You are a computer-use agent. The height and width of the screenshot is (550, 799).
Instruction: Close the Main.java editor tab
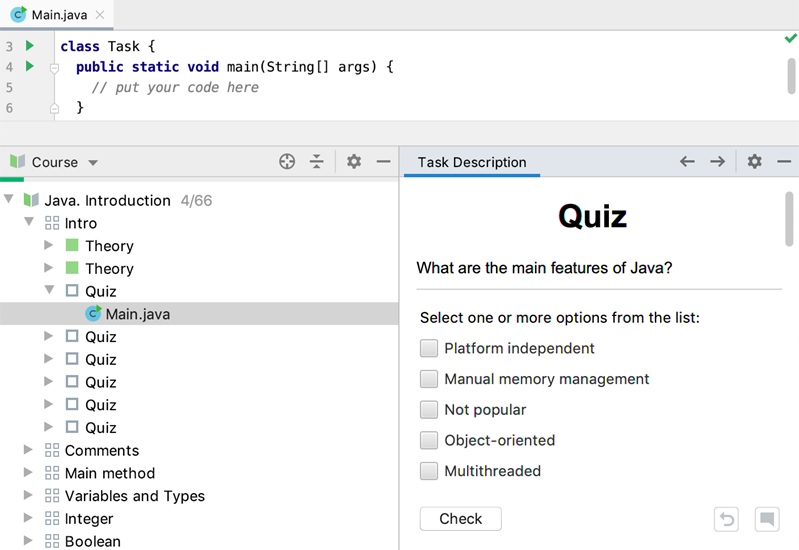100,15
